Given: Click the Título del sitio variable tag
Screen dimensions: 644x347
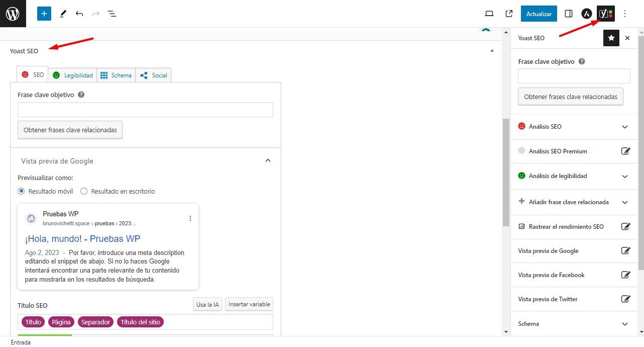Looking at the screenshot, I should pos(140,322).
